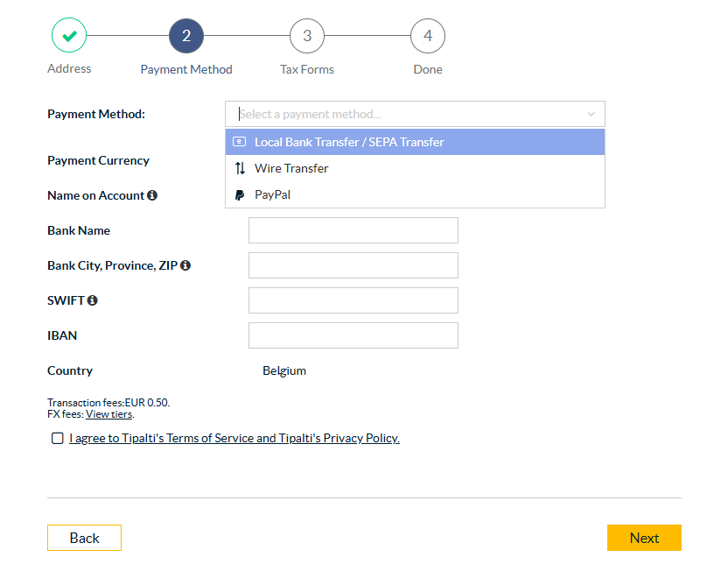Click the Select a payment method combo box
Viewport: 728px width, 578px height.
(x=402, y=114)
